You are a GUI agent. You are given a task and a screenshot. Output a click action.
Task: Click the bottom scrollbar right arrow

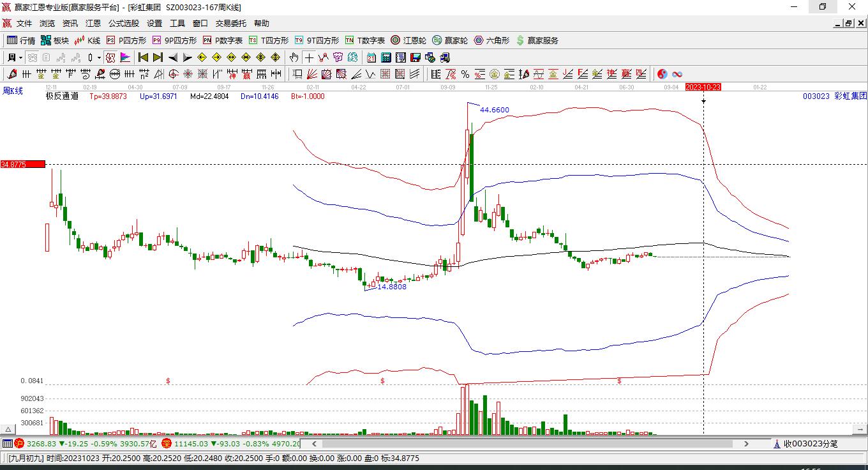[747, 444]
